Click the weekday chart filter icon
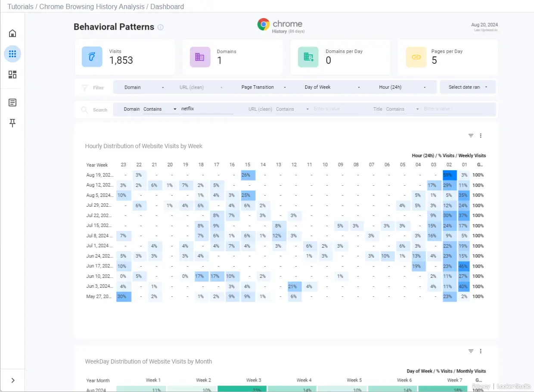 pos(471,351)
